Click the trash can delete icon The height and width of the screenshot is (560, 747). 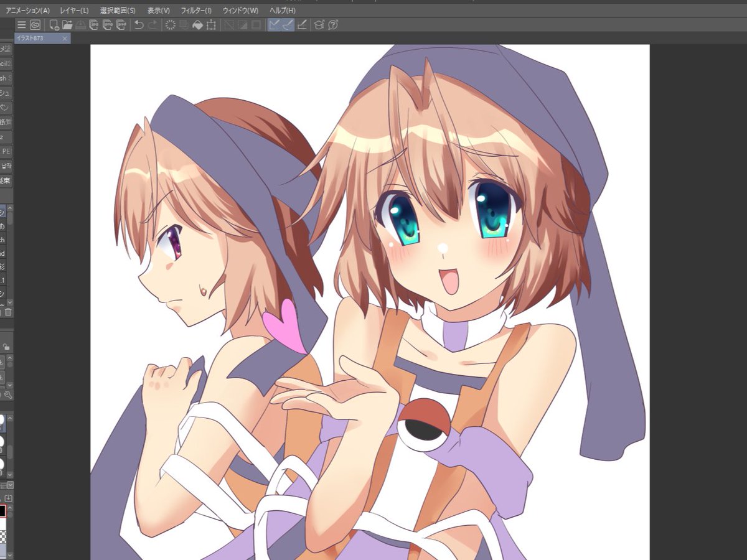[8, 312]
